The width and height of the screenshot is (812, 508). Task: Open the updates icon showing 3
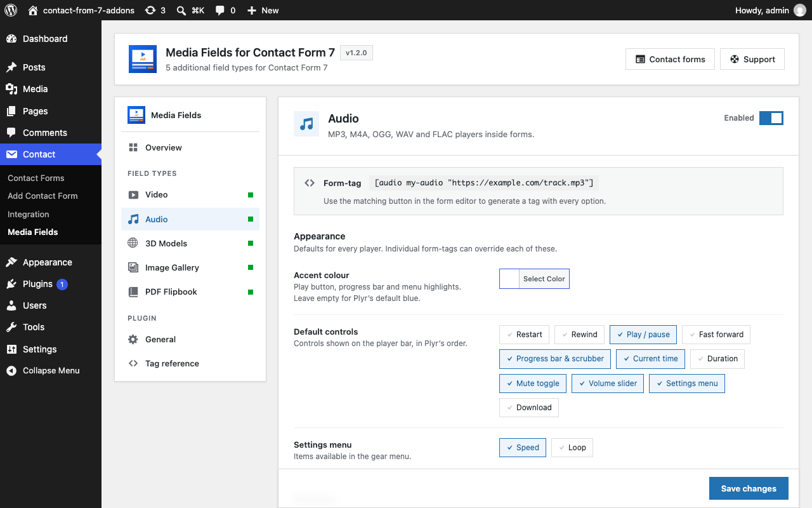[x=150, y=10]
